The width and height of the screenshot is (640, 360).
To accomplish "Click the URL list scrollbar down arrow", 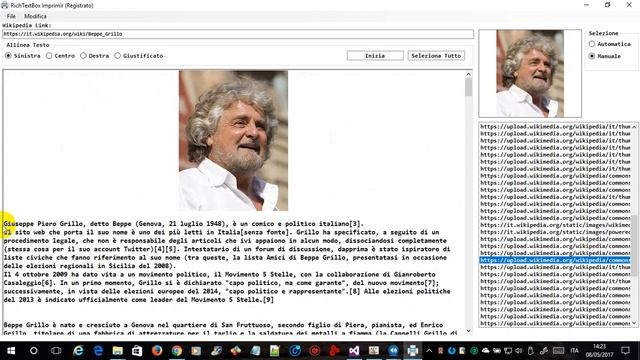I will pos(634,323).
